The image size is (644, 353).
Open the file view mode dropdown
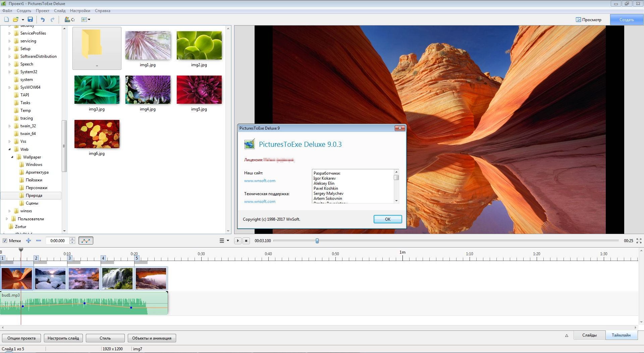(86, 19)
